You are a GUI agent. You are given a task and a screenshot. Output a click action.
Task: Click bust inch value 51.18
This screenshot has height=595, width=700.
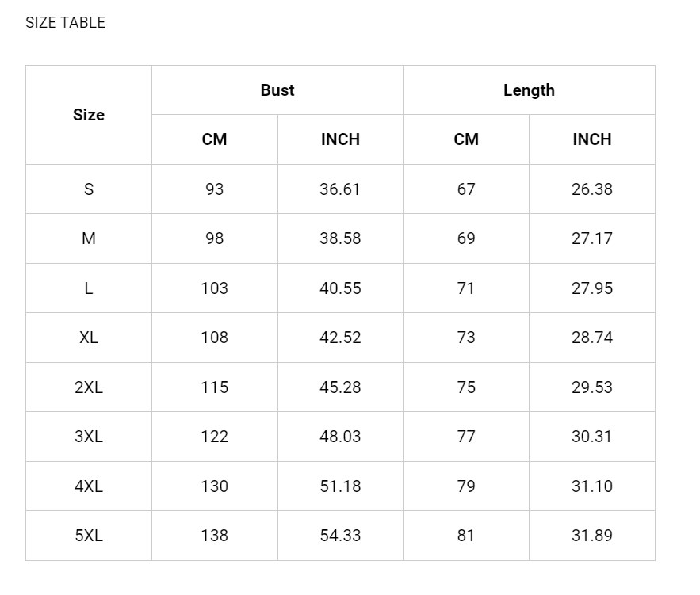tap(340, 486)
